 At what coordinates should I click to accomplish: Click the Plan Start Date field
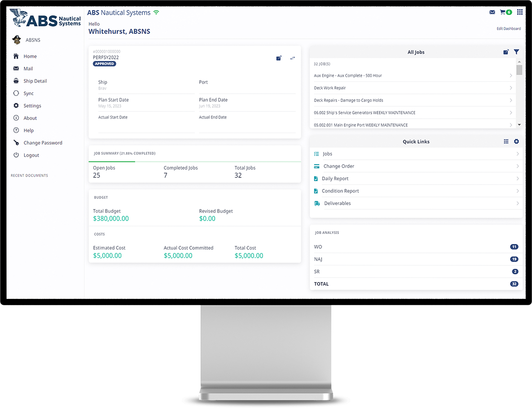[146, 103]
